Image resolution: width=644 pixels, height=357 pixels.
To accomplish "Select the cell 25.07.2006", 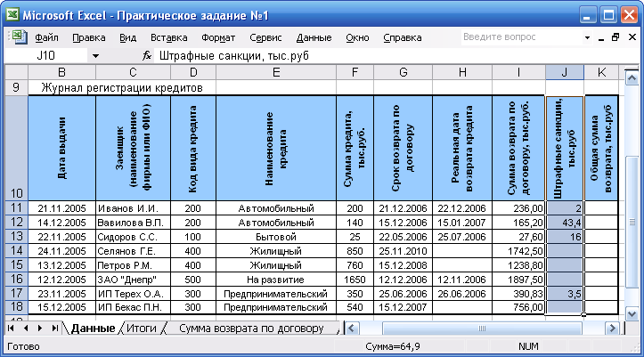I will (462, 237).
